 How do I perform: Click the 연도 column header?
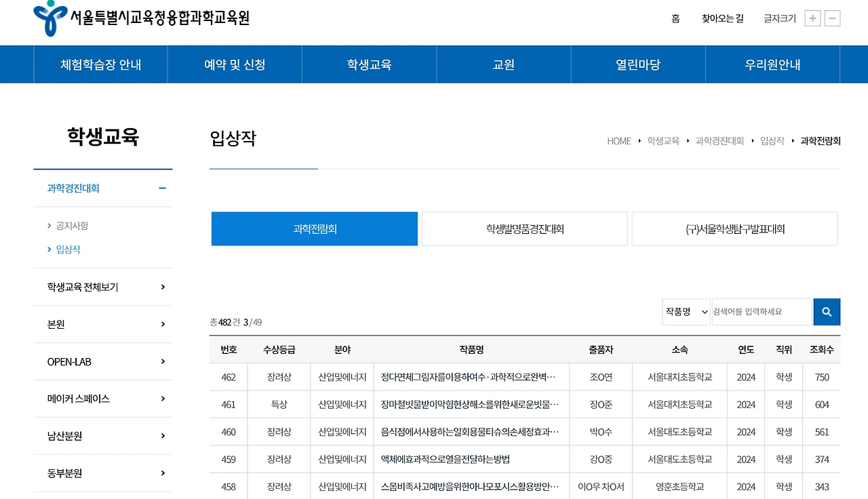[746, 350]
